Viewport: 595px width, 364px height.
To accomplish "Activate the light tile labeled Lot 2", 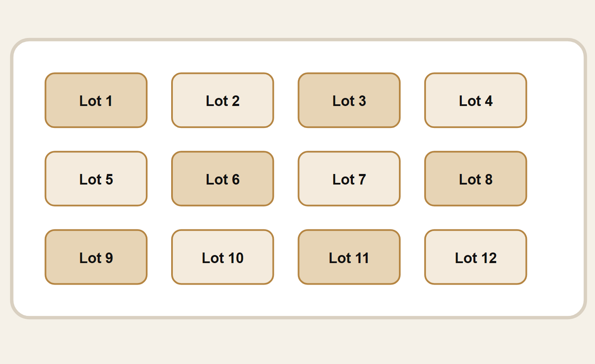I will pos(223,100).
